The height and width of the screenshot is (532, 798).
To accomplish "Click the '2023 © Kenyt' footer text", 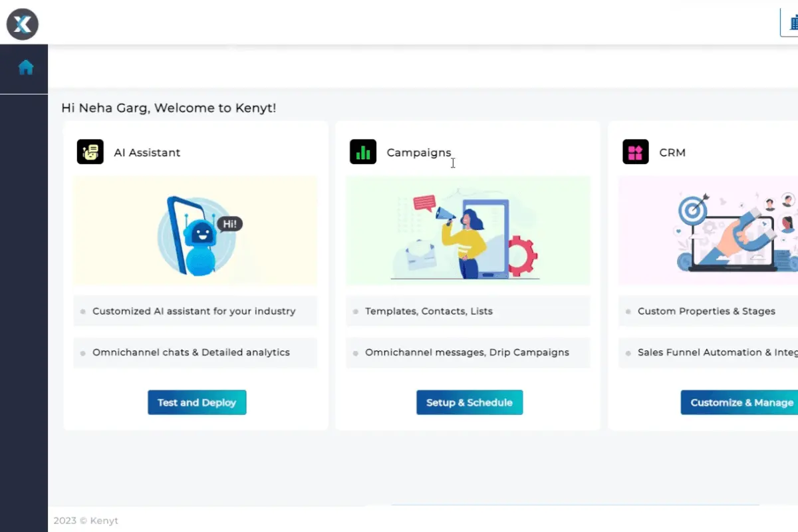I will [x=86, y=521].
